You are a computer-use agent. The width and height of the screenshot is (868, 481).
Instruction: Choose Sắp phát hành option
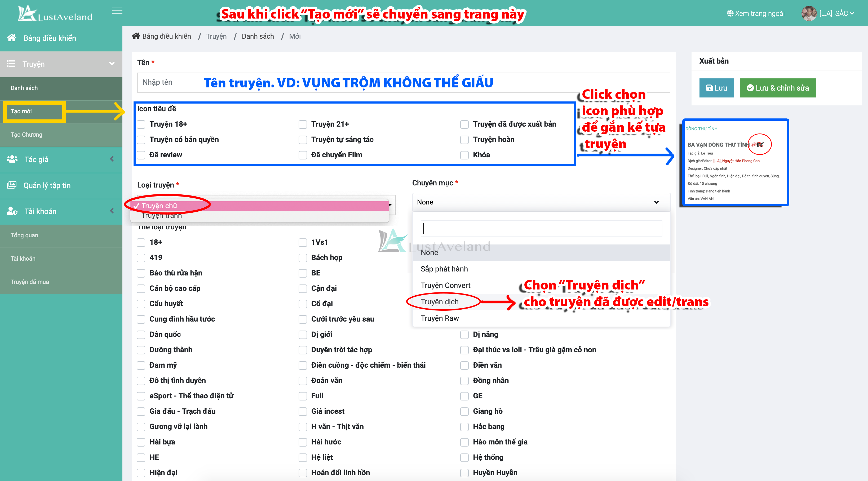coord(541,269)
